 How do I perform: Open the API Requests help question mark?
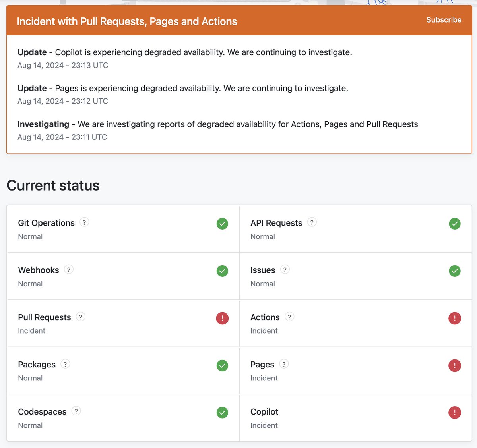click(x=312, y=222)
